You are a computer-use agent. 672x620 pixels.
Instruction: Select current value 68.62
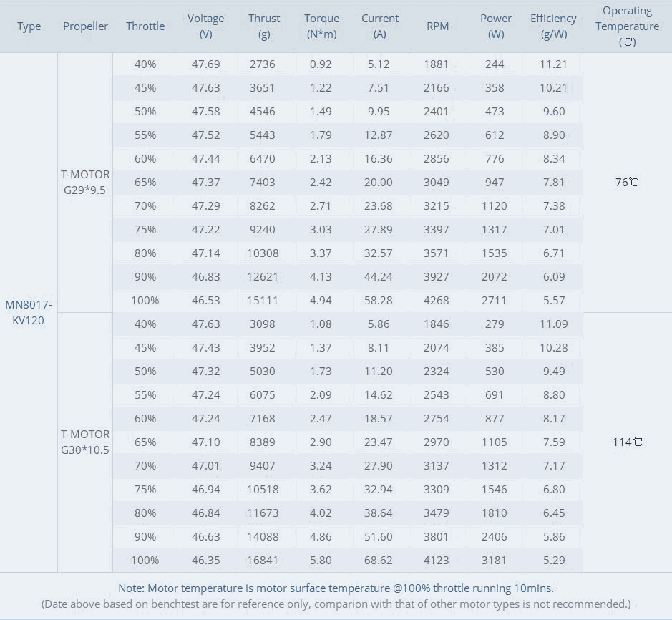click(379, 560)
